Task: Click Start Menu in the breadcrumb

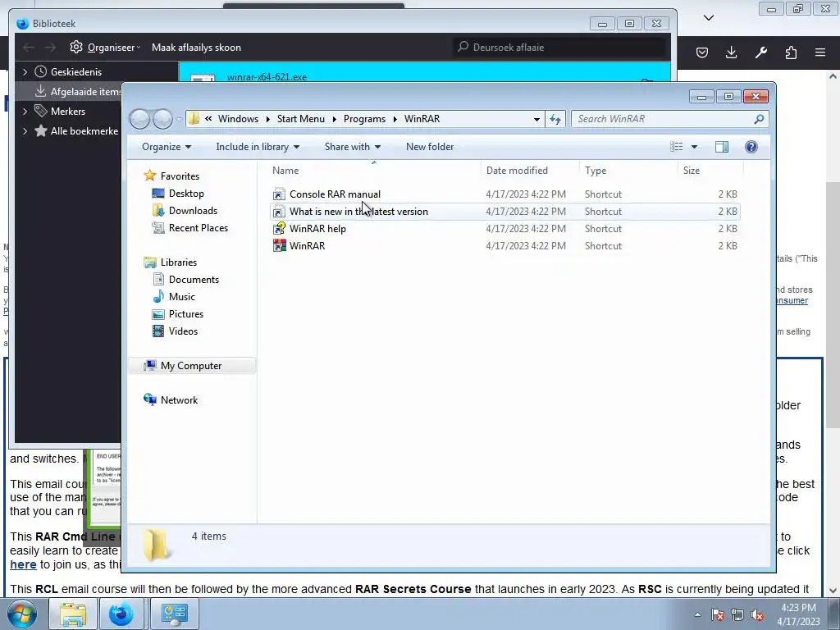Action: (300, 119)
